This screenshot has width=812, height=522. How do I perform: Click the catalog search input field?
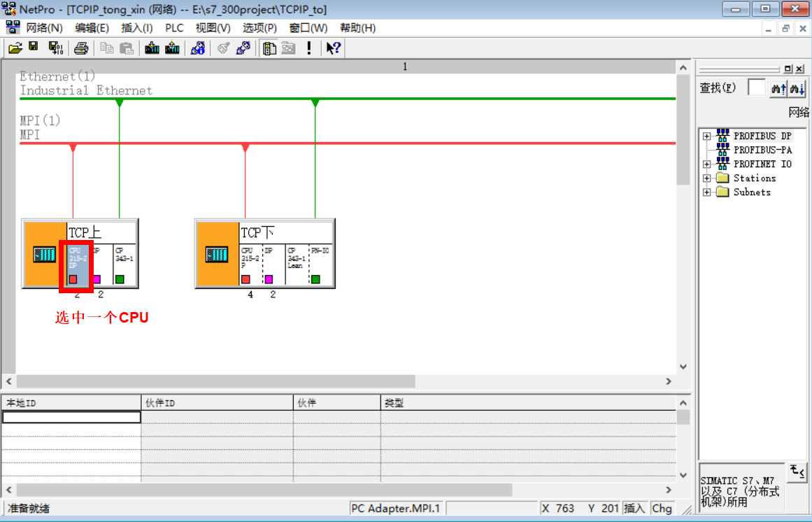756,88
